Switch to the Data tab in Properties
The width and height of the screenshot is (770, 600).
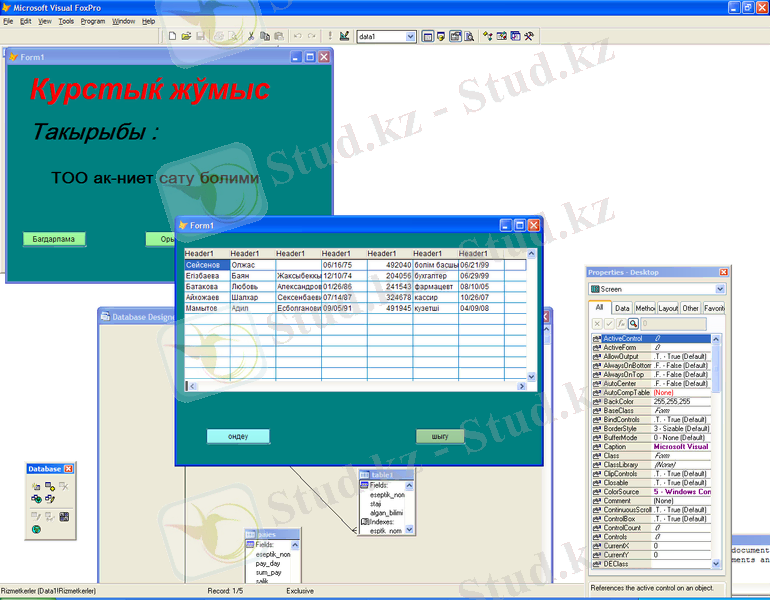pos(622,309)
